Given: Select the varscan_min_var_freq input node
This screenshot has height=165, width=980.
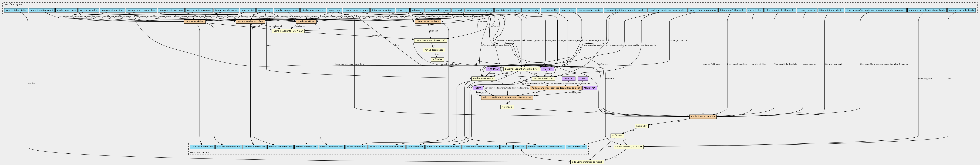Looking at the screenshot, I should [x=171, y=10].
